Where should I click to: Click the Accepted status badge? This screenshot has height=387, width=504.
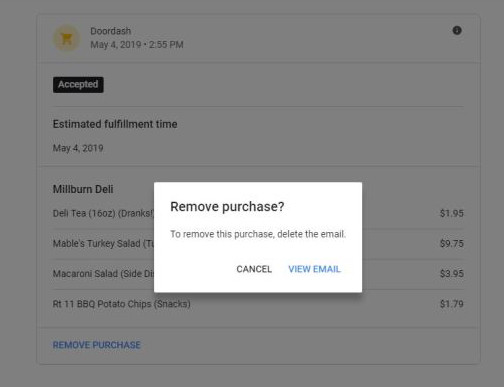(78, 85)
